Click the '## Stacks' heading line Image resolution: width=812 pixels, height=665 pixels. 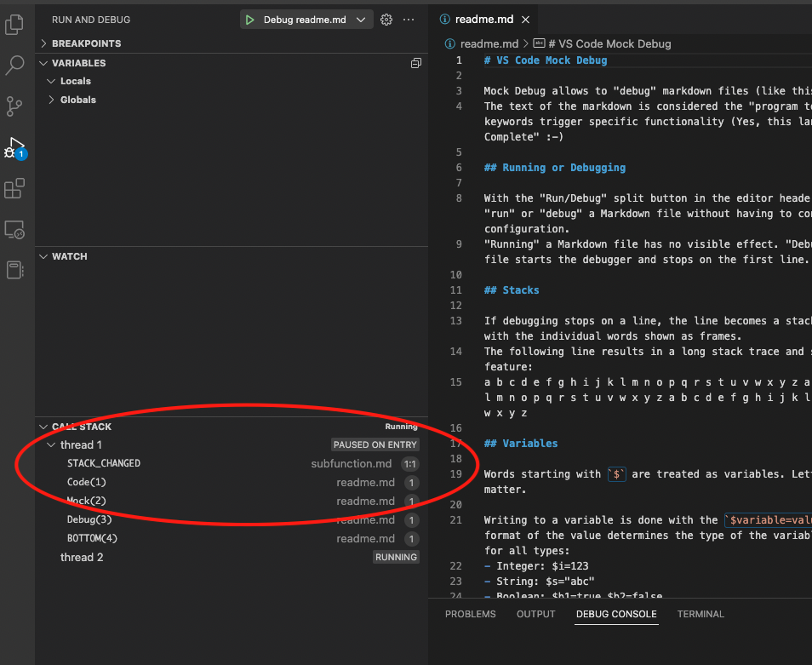tap(512, 290)
